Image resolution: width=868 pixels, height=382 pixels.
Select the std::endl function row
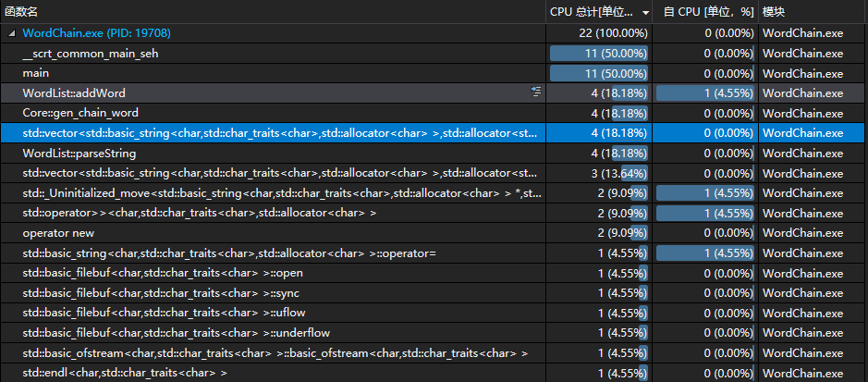click(434, 373)
